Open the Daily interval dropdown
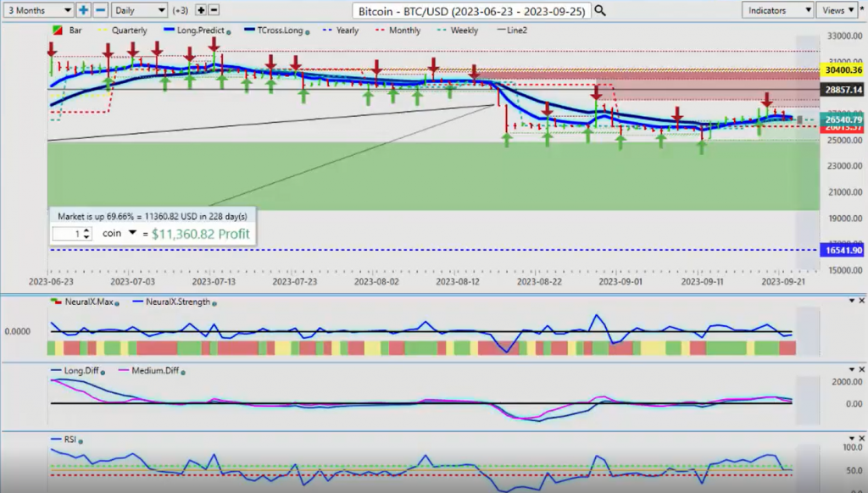This screenshot has height=493, width=868. click(139, 10)
